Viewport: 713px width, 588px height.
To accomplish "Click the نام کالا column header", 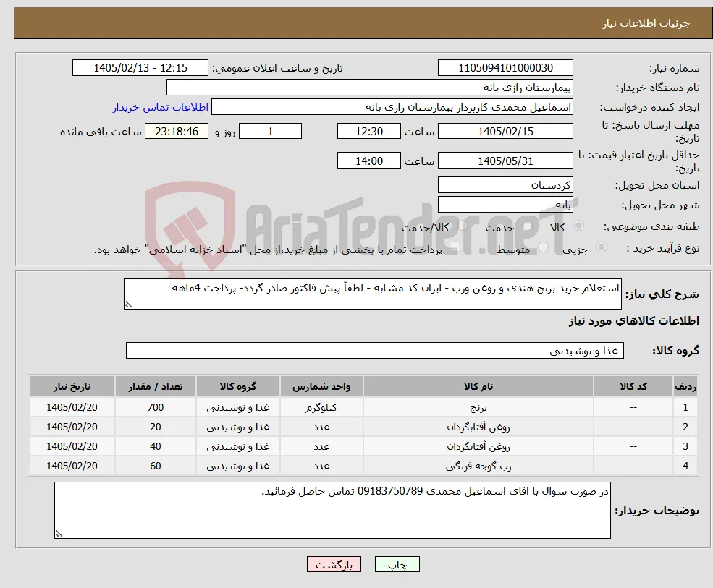I will 478,386.
